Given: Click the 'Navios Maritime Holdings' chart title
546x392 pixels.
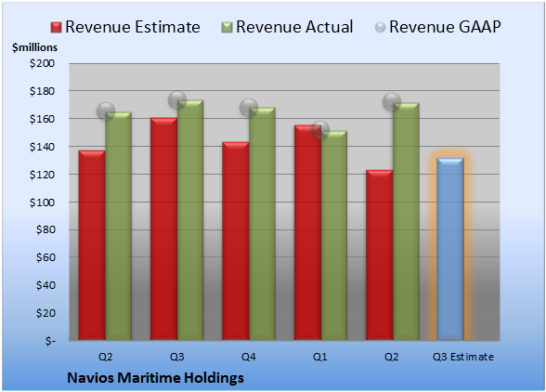Looking at the screenshot, I should coord(155,378).
